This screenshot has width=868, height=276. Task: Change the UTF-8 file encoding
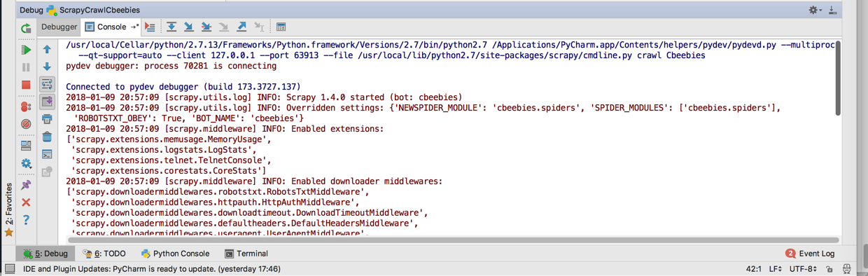[x=803, y=269]
